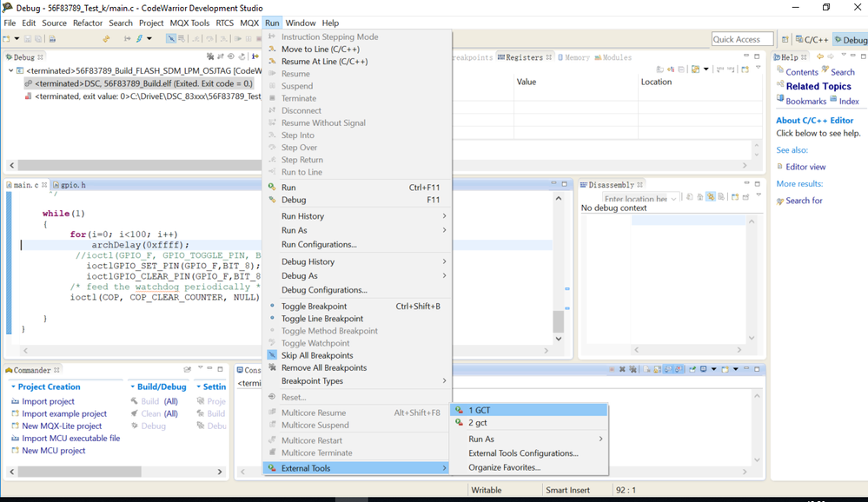Click the Save All toolbar icon
This screenshot has width=868, height=502.
point(38,39)
